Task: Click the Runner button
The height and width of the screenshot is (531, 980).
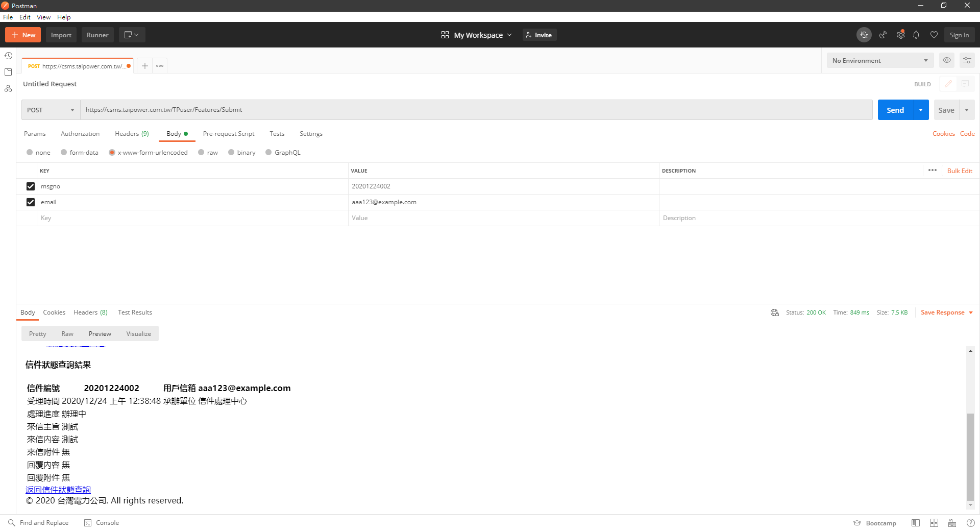Action: pyautogui.click(x=97, y=35)
